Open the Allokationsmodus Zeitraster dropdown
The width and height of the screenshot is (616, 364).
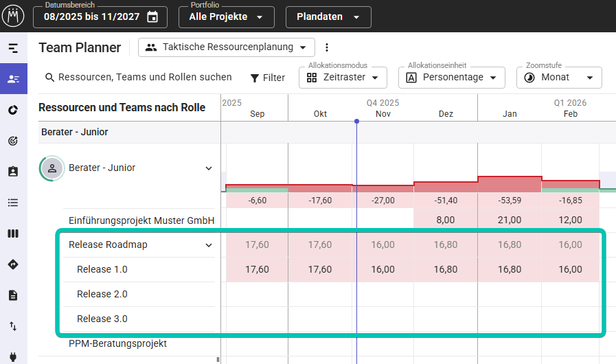(x=343, y=78)
